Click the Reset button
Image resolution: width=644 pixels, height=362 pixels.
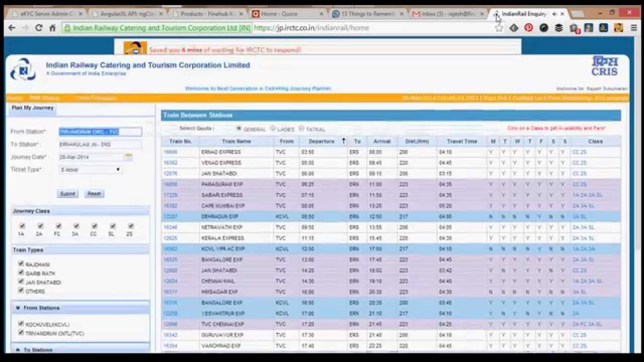[94, 194]
